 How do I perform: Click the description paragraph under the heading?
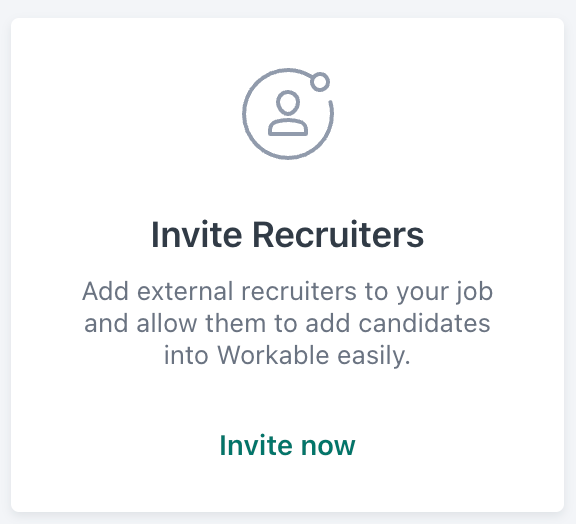pos(287,323)
